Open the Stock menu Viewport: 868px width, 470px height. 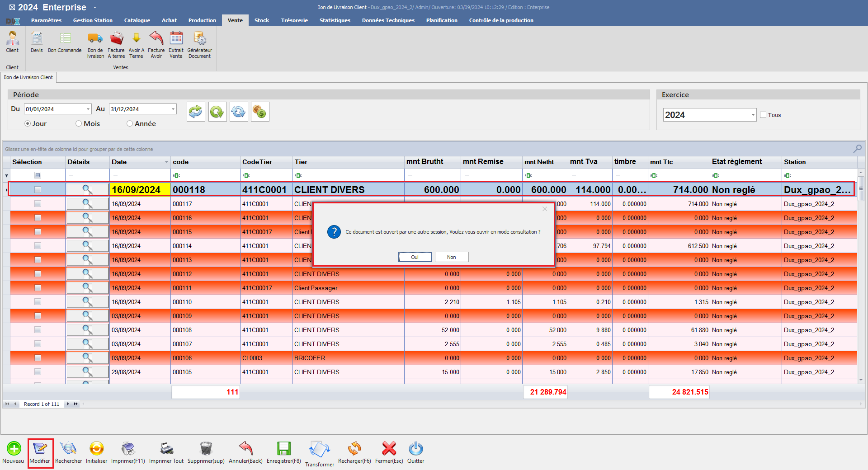pyautogui.click(x=261, y=20)
